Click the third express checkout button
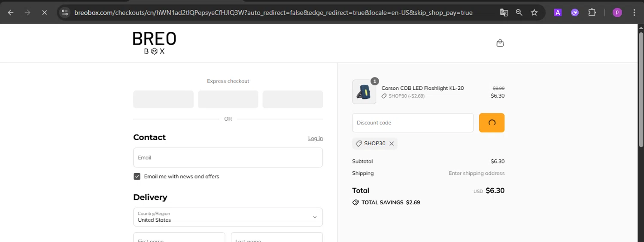644x242 pixels. pos(293,99)
